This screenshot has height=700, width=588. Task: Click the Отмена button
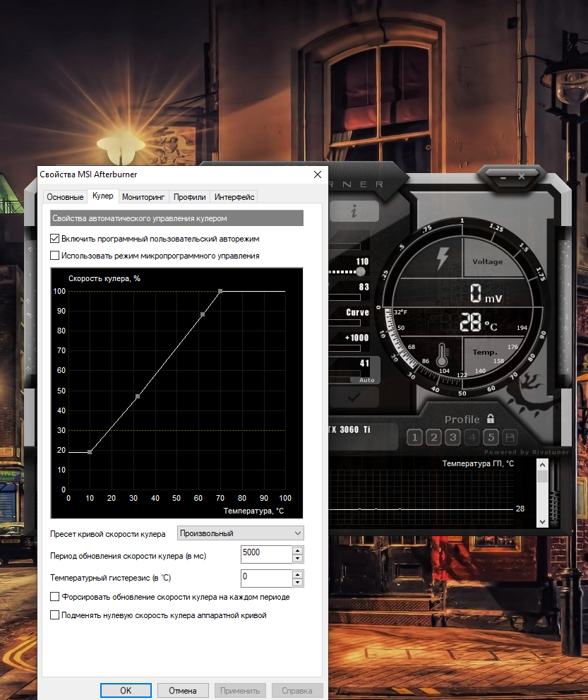[x=182, y=690]
